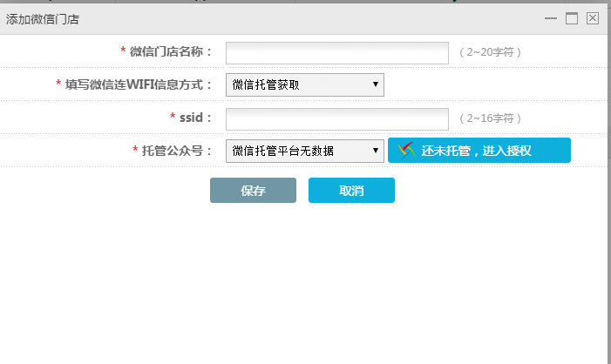Image resolution: width=611 pixels, height=364 pixels.
Task: Click the 取消 cancel button
Action: coord(351,191)
